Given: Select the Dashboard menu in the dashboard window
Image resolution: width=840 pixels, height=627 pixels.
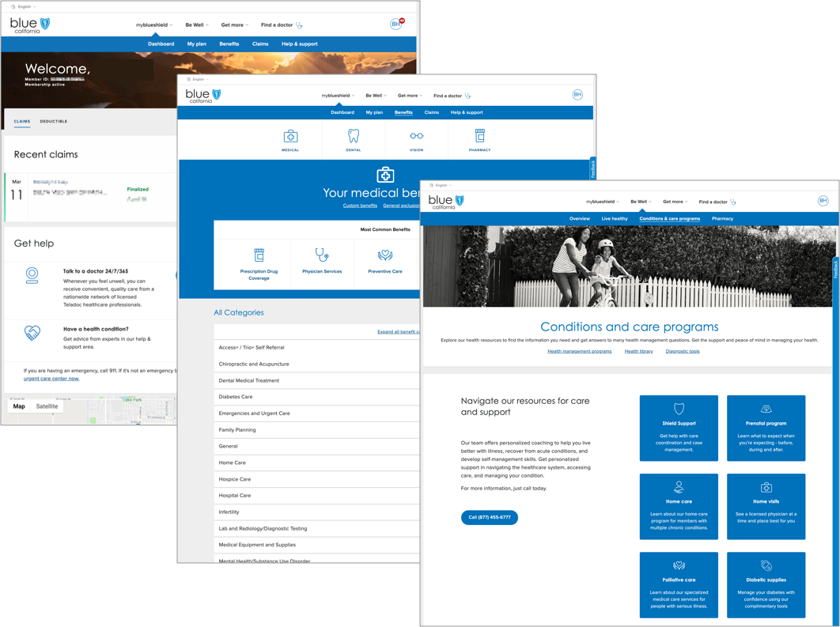Looking at the screenshot, I should (161, 44).
